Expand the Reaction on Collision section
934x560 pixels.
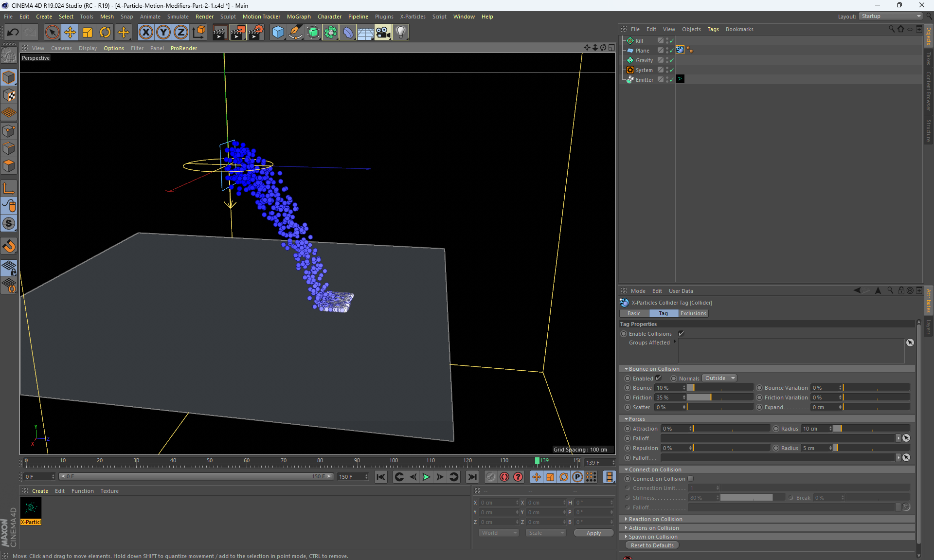pyautogui.click(x=655, y=519)
